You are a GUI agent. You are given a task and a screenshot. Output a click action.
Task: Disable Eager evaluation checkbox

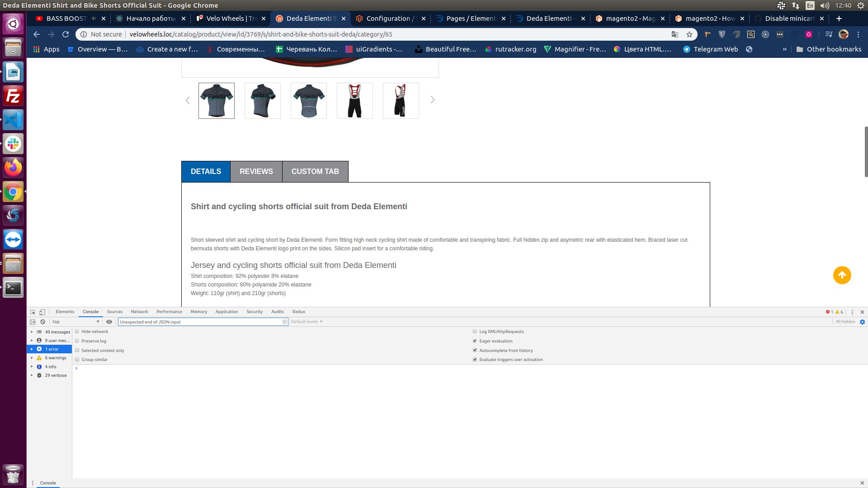click(x=475, y=341)
